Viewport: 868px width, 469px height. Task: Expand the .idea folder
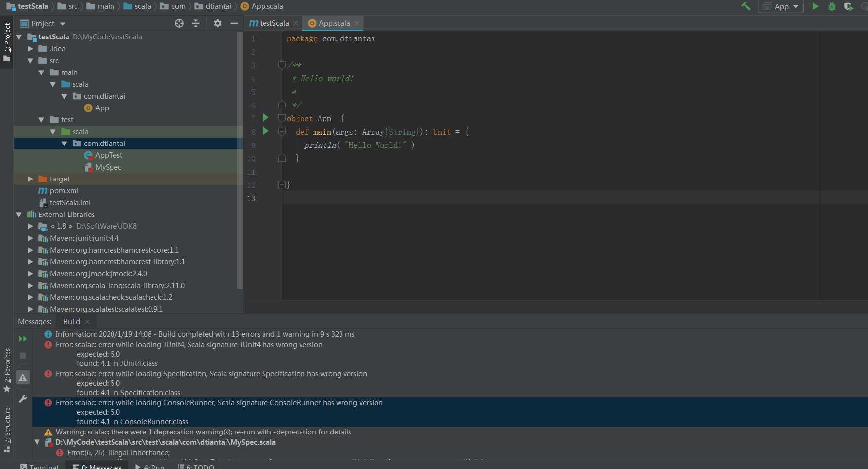point(30,49)
